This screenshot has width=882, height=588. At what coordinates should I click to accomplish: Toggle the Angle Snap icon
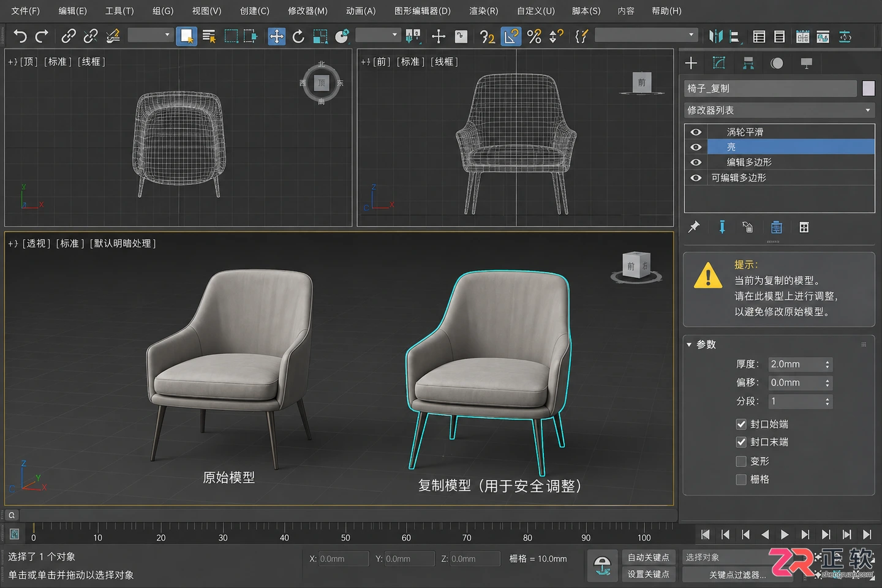click(511, 37)
